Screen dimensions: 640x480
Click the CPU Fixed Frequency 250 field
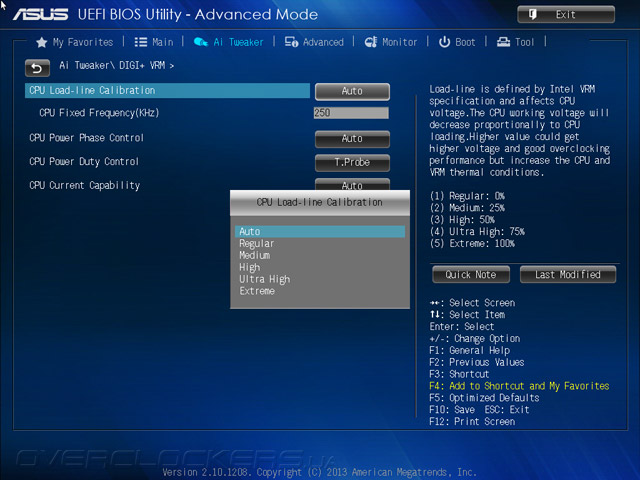coord(351,113)
